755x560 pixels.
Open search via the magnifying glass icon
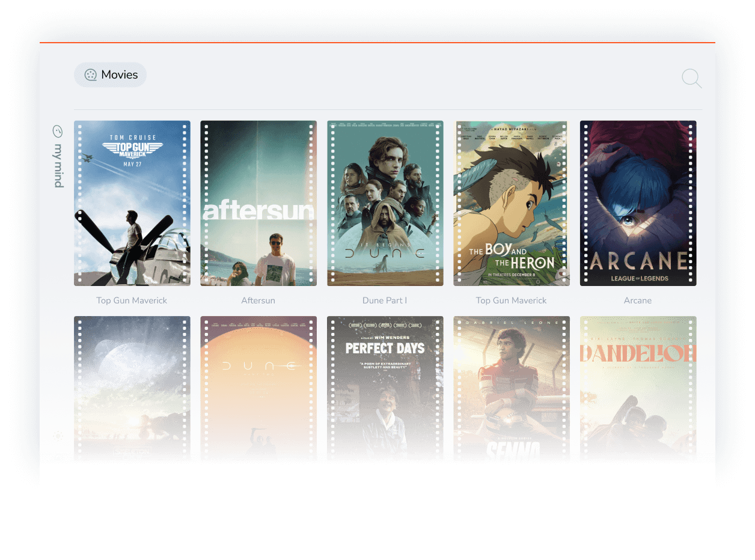tap(691, 78)
